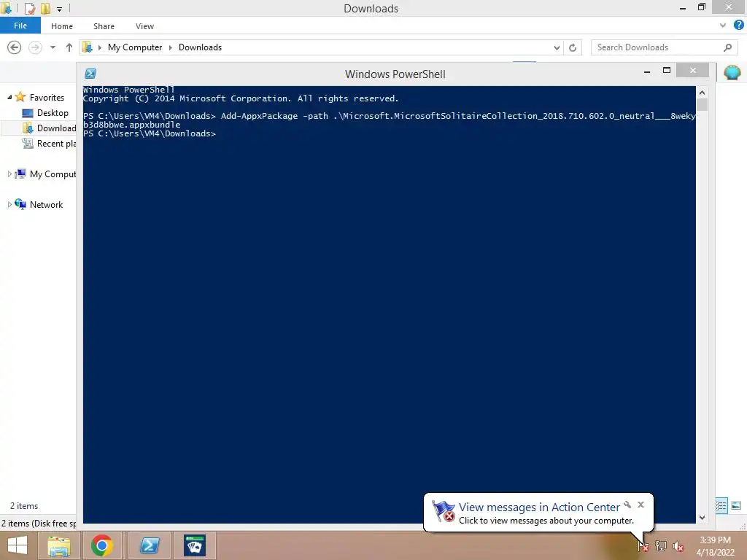The image size is (747, 560).
Task: Click the quick access New Folder icon
Action: tap(45, 8)
